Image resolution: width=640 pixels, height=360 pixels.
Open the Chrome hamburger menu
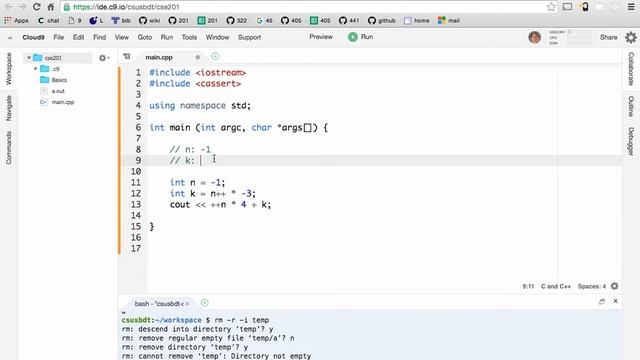(631, 7)
